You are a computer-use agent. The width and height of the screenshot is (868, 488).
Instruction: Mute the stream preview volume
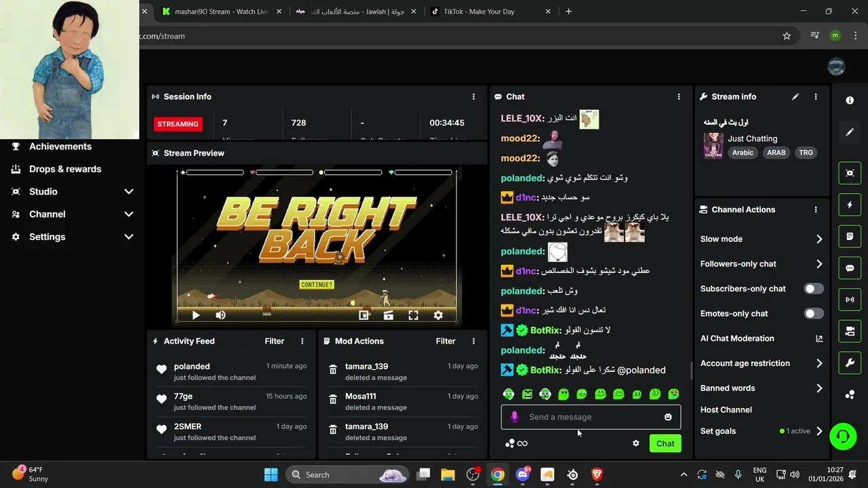pyautogui.click(x=220, y=315)
